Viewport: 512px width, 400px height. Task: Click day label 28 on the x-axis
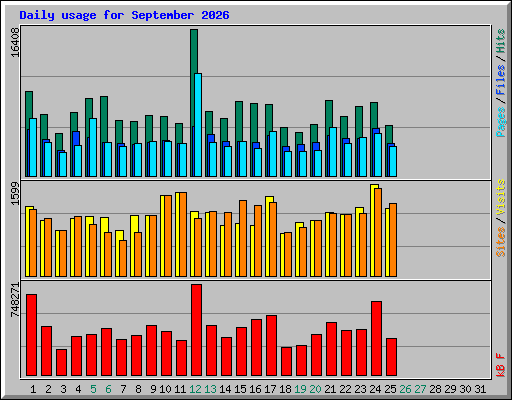pyautogui.click(x=435, y=389)
